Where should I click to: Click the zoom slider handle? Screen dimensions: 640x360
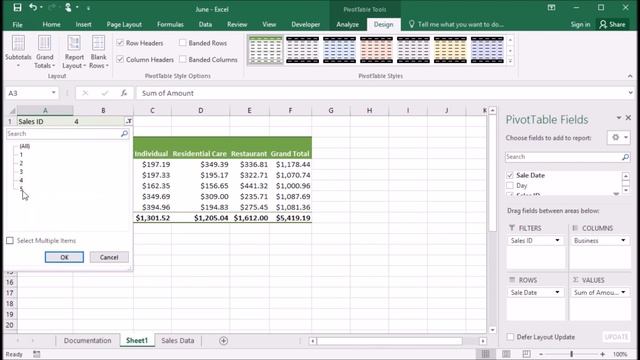[571, 354]
